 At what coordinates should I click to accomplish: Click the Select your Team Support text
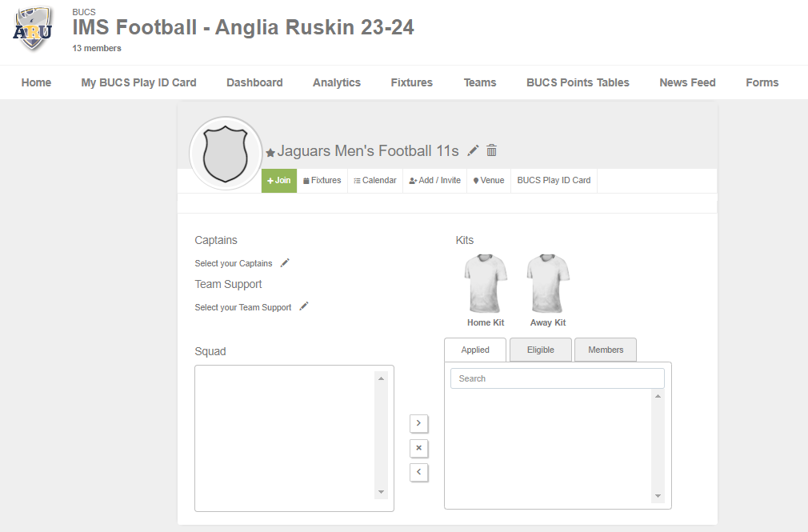coord(242,307)
